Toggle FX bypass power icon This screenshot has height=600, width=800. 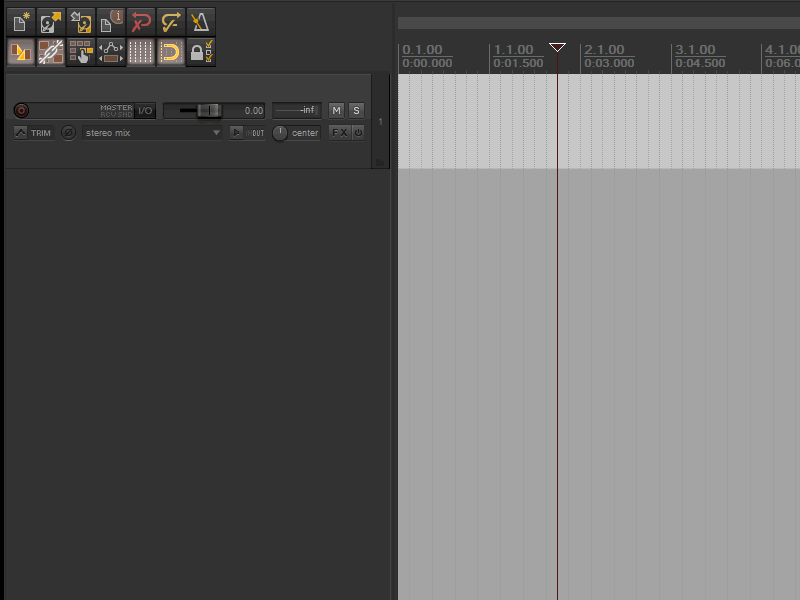[x=358, y=133]
